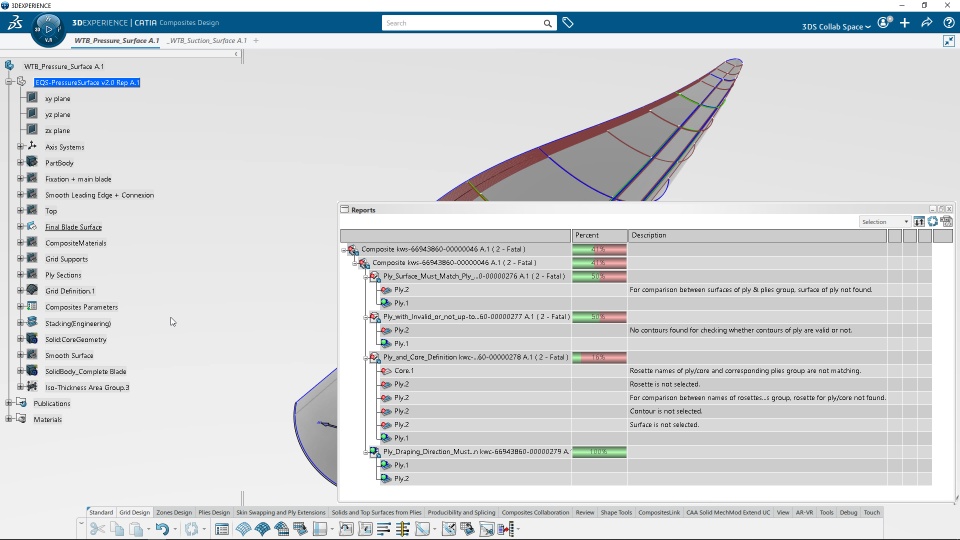Viewport: 960px width, 540px height.
Task: Click the magnifier search icon in search bar
Action: pos(547,23)
